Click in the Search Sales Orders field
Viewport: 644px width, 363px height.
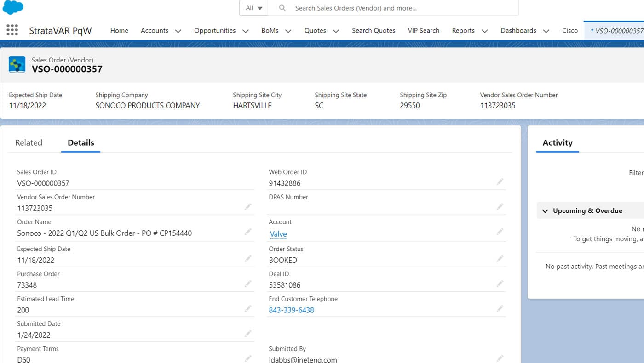point(393,8)
